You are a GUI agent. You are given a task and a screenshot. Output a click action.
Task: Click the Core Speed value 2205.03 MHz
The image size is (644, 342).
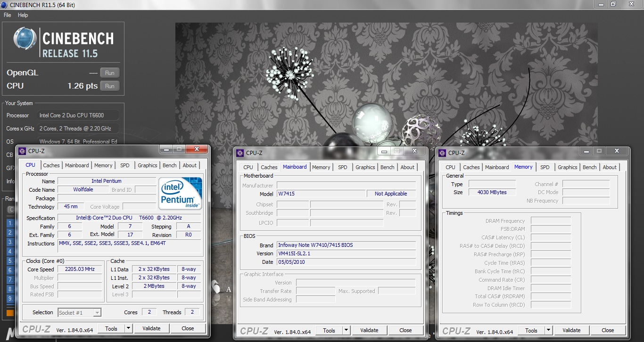[x=80, y=269]
